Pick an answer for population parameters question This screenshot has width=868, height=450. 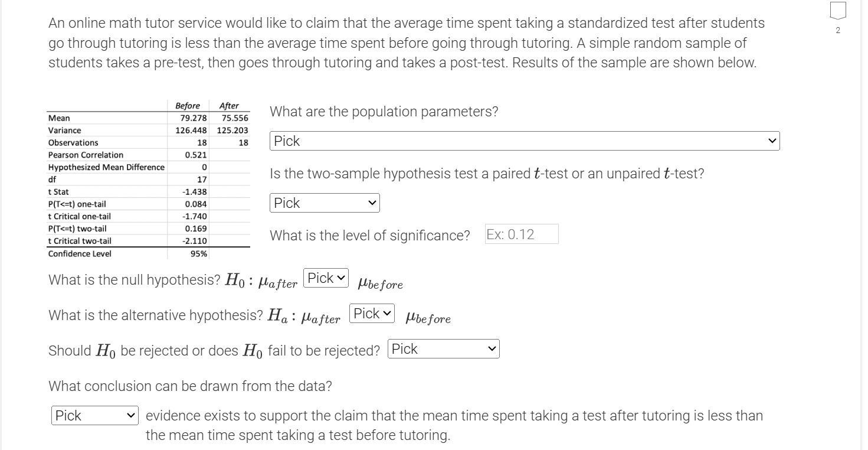[524, 141]
